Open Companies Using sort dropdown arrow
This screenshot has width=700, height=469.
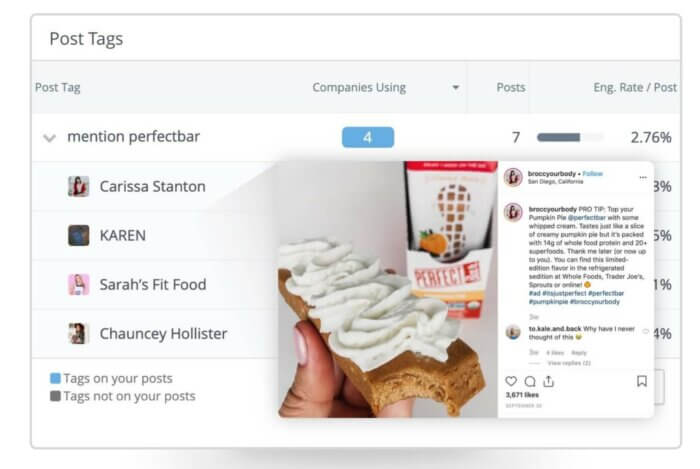click(x=455, y=87)
